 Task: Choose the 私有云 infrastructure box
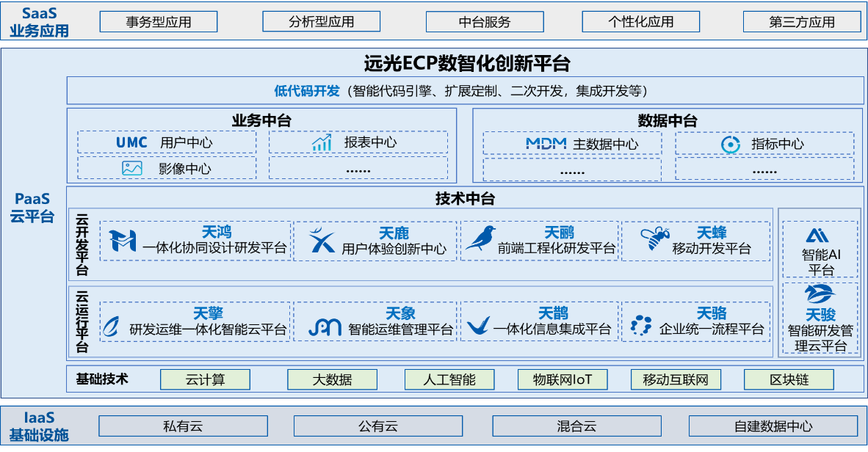point(184,426)
